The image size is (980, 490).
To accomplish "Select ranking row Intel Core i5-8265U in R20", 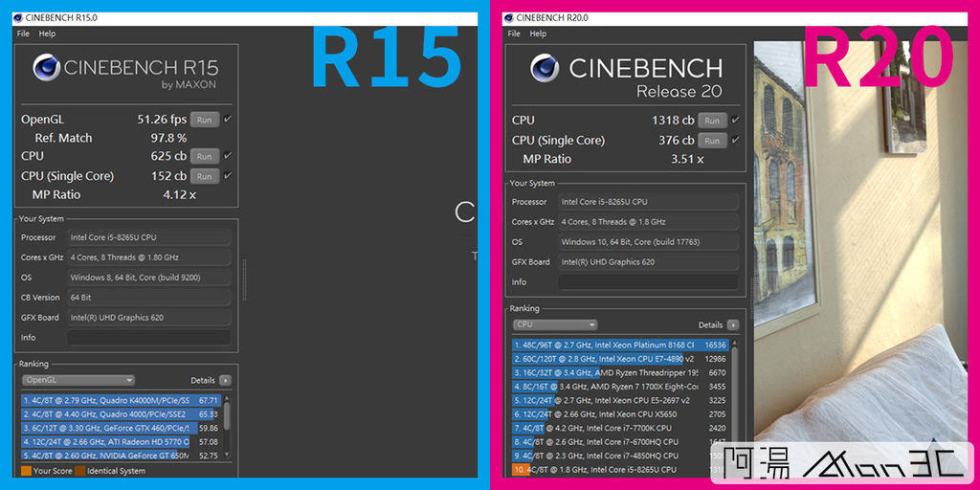I will [620, 469].
